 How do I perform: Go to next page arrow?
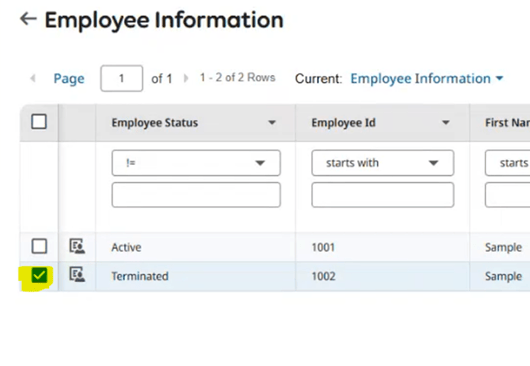pos(186,78)
